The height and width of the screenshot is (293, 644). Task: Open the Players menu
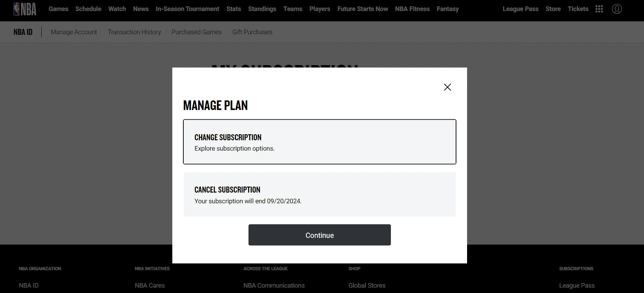pyautogui.click(x=320, y=9)
